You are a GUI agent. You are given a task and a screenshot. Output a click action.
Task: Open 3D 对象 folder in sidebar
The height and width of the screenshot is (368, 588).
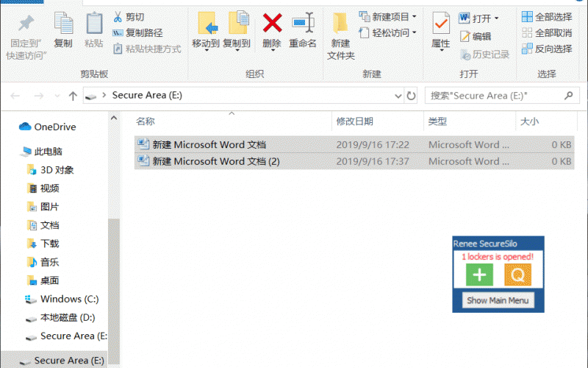[x=51, y=170]
